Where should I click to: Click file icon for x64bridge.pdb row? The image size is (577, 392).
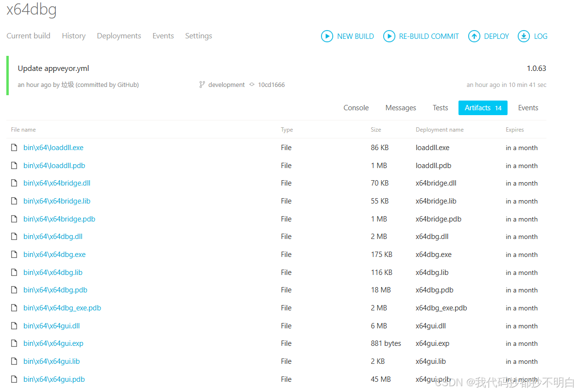pyautogui.click(x=14, y=219)
